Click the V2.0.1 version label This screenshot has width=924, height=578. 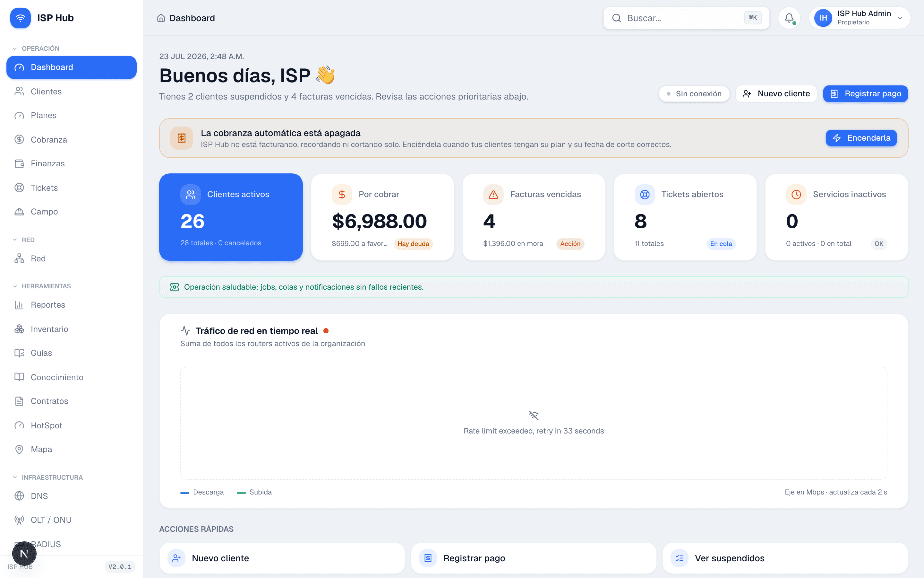point(120,566)
